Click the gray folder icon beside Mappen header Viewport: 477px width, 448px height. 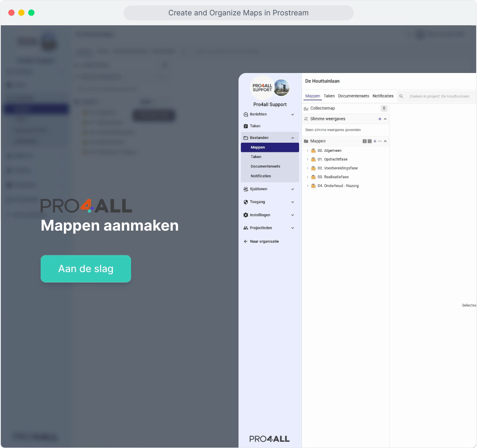306,141
